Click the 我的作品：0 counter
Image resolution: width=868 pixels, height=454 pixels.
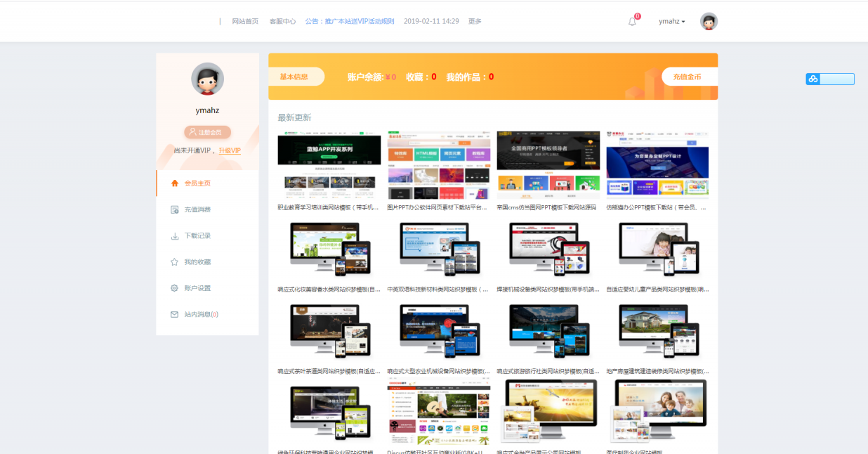pos(470,77)
